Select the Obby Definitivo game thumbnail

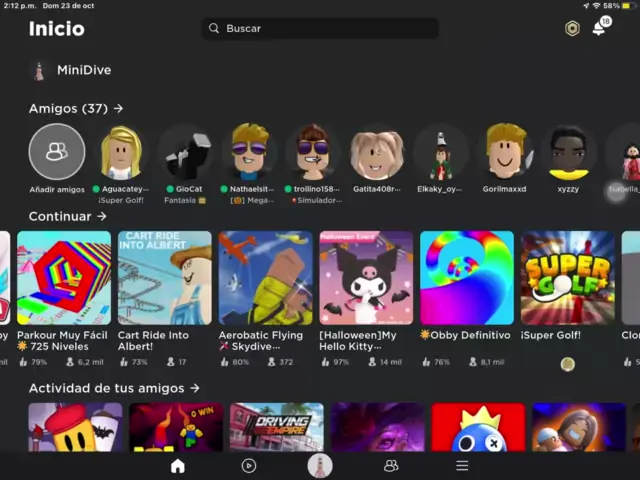[466, 278]
